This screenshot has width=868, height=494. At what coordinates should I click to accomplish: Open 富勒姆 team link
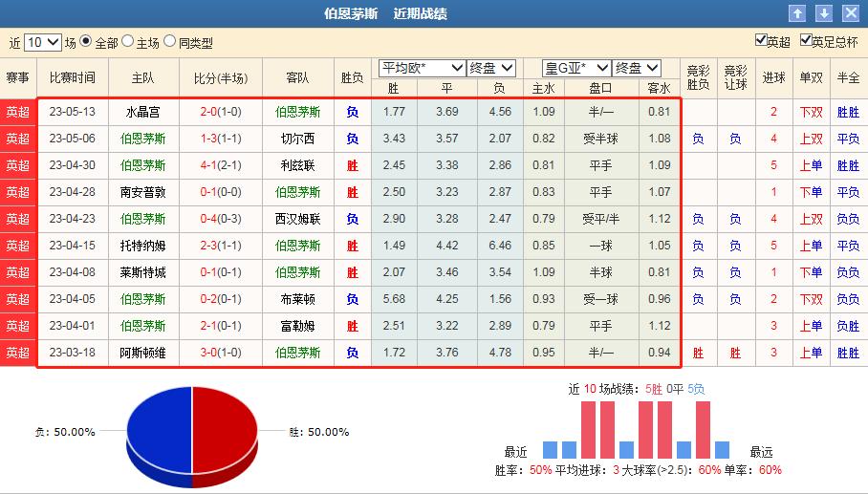click(298, 326)
